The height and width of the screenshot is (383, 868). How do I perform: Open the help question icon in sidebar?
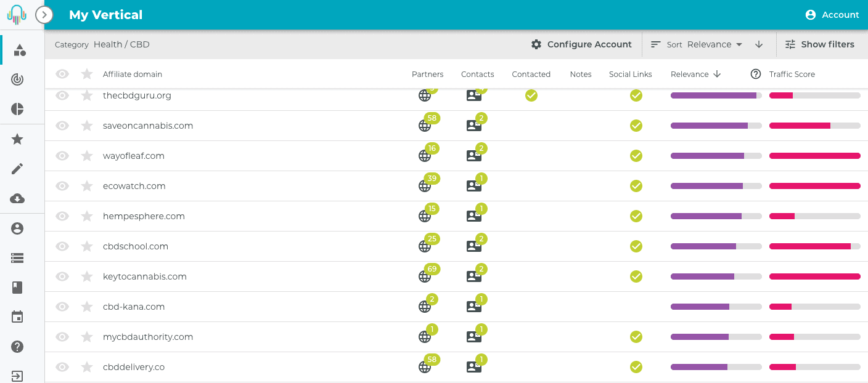pos(18,347)
